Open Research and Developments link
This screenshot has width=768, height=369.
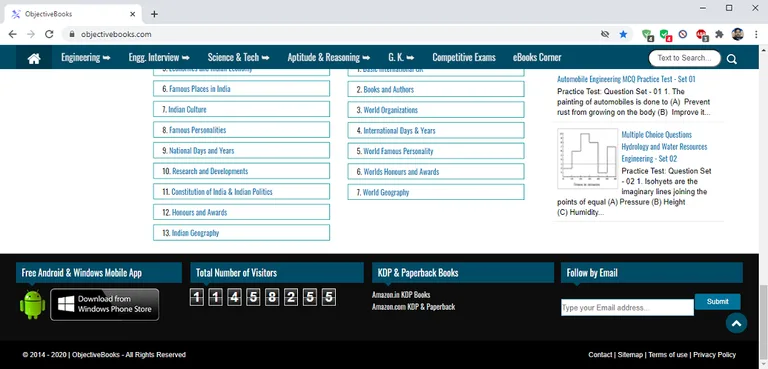pos(210,172)
